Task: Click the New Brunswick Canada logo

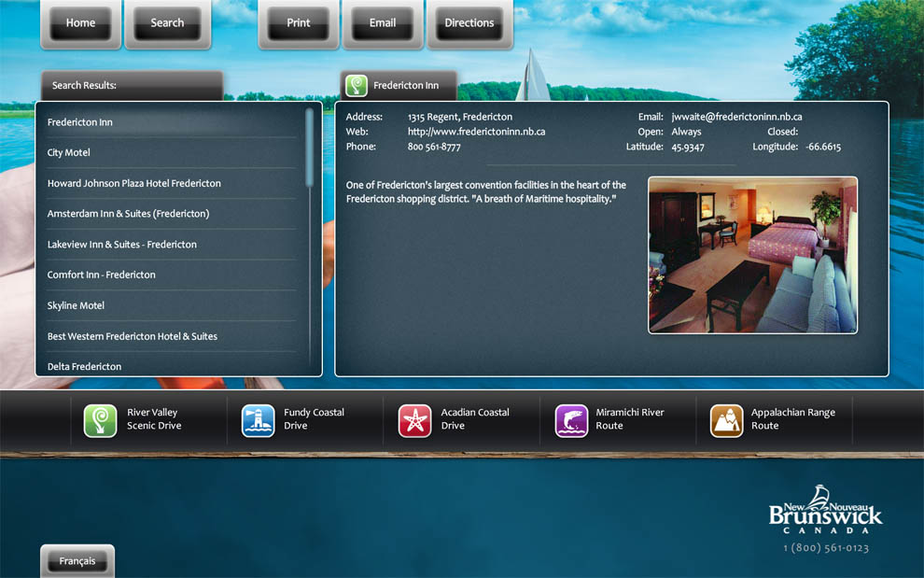Action: coord(826,510)
